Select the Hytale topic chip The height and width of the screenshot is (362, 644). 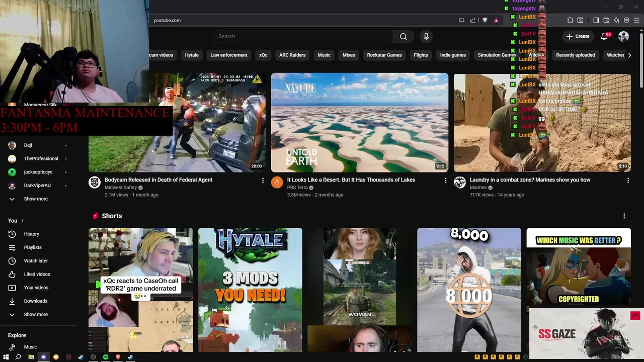click(x=192, y=55)
